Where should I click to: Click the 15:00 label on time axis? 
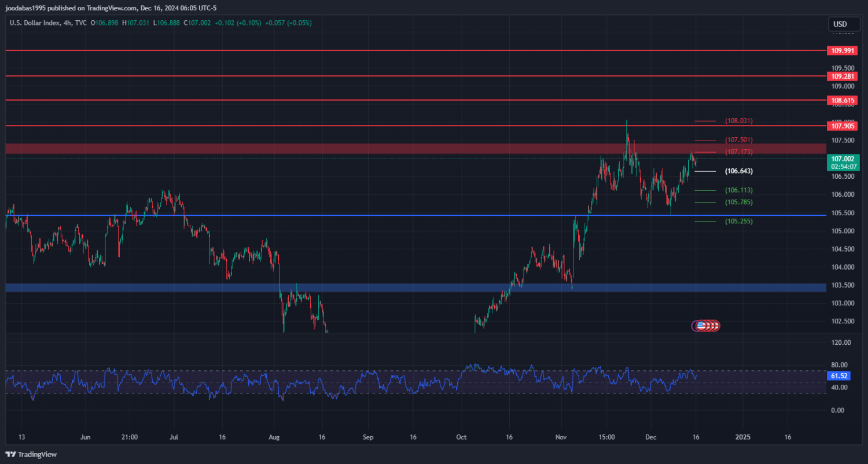[x=606, y=437]
